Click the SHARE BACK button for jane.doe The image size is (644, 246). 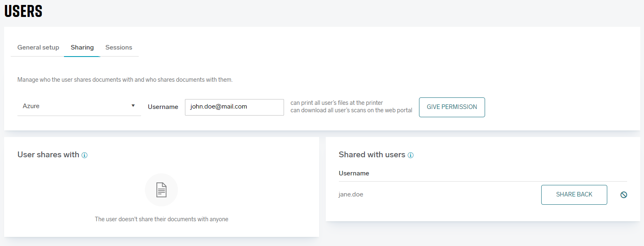[574, 194]
